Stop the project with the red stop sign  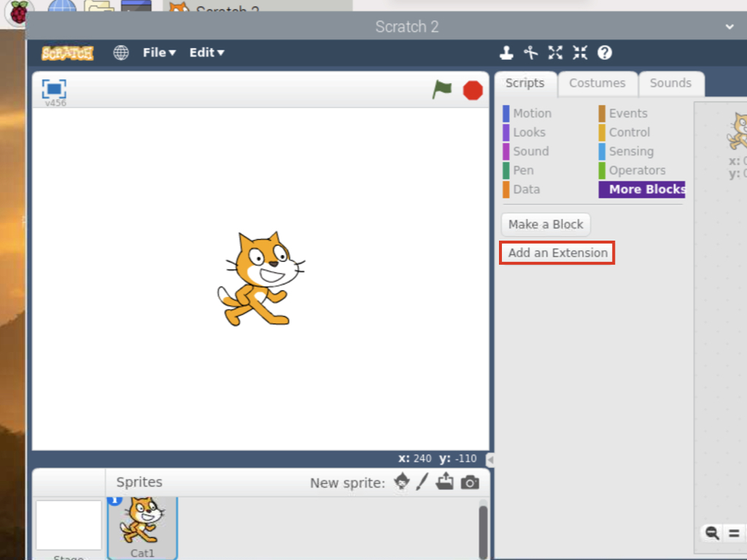click(x=473, y=90)
